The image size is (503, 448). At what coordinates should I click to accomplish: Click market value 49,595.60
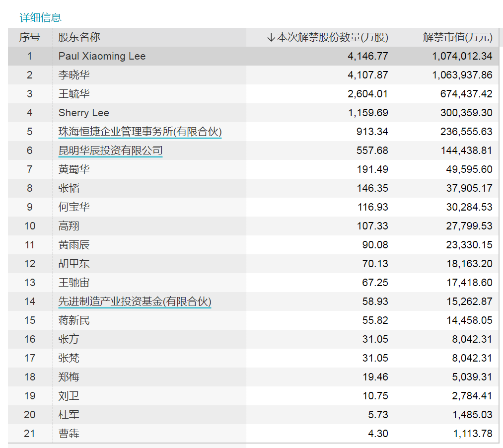click(469, 169)
